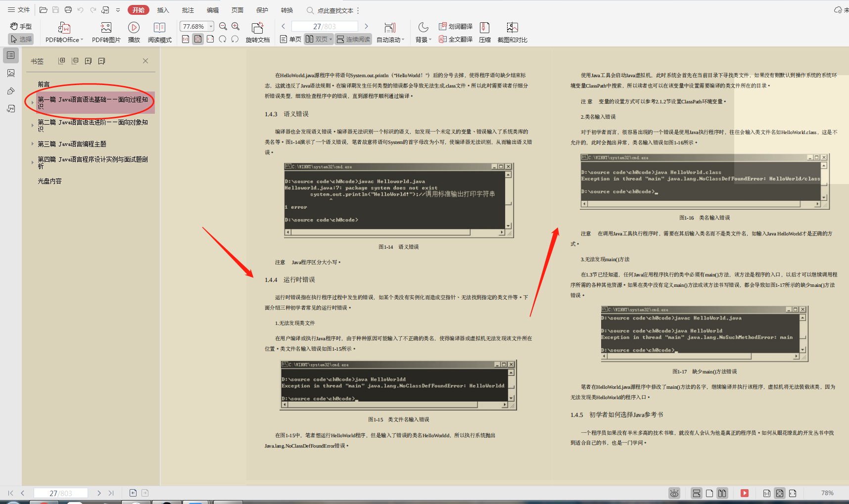
Task: Switch to the 批注 tab
Action: point(188,10)
